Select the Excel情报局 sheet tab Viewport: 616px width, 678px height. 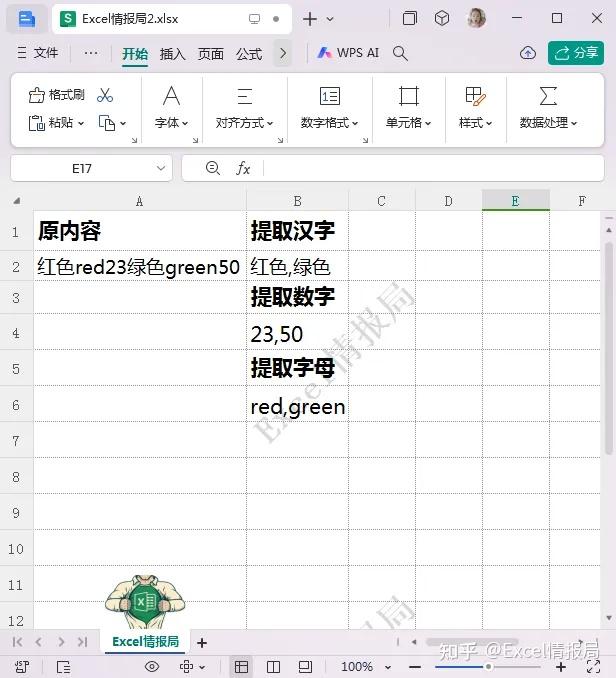tap(145, 641)
